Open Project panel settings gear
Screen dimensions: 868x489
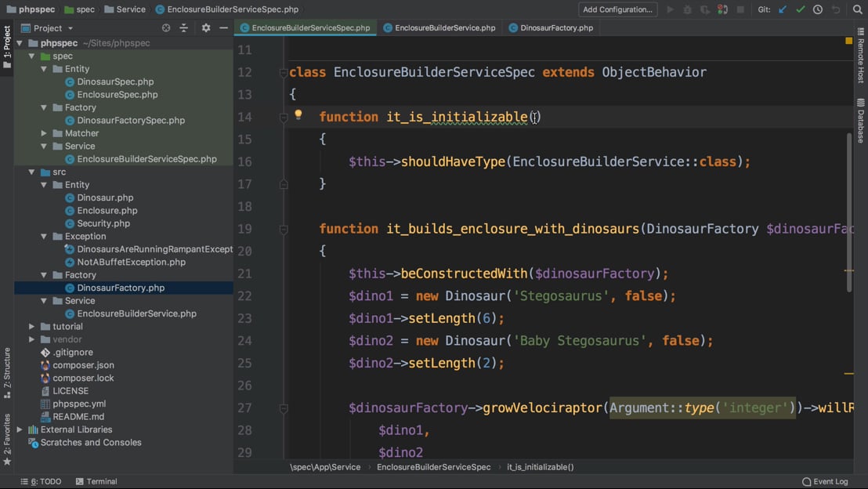(206, 27)
